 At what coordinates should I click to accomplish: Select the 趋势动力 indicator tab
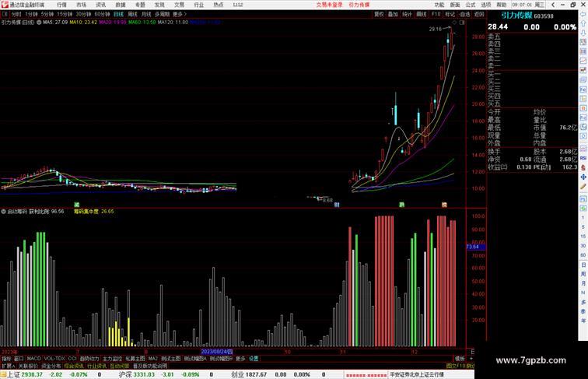pyautogui.click(x=89, y=359)
